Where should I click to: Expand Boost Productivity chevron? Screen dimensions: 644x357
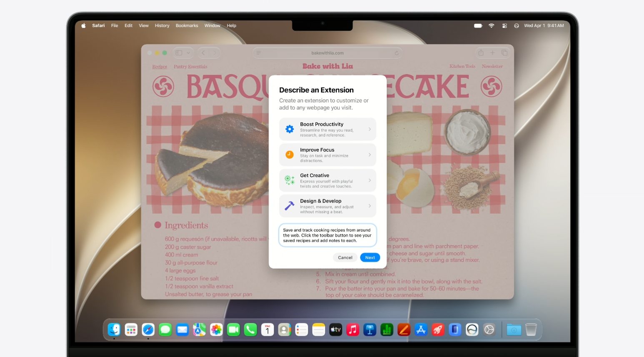[370, 129]
